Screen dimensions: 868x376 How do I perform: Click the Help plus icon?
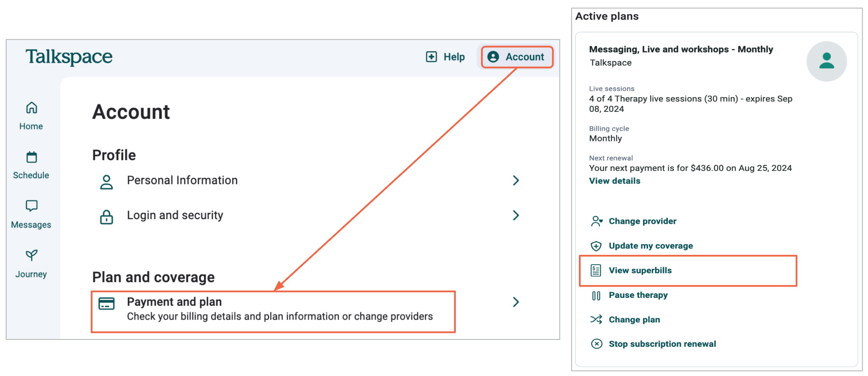431,57
